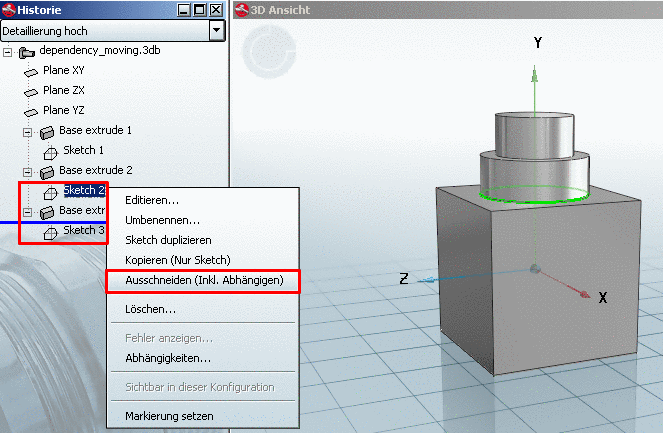Minimize the Historie window
This screenshot has width=663, height=433.
[184, 10]
